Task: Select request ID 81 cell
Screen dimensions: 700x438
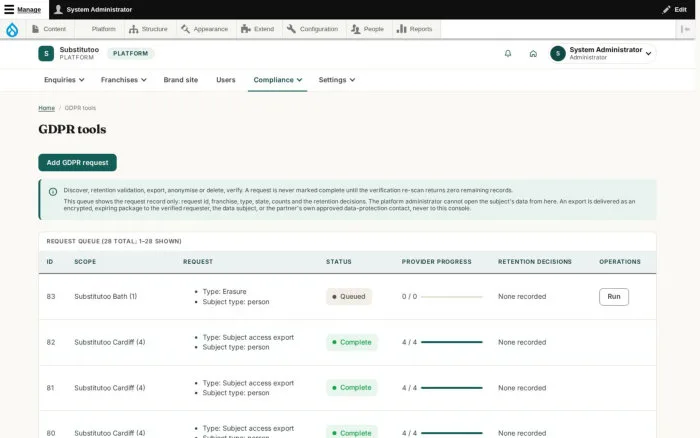Action: [50, 388]
